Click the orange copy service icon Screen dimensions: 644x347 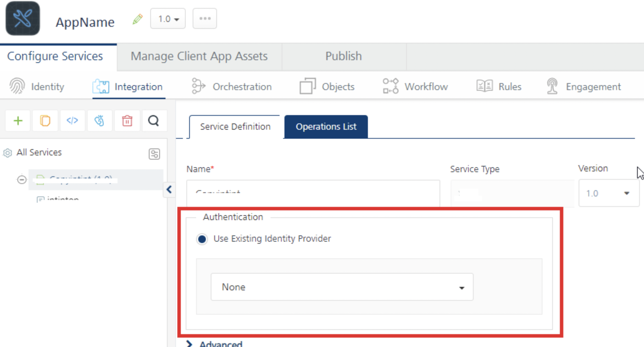(45, 121)
